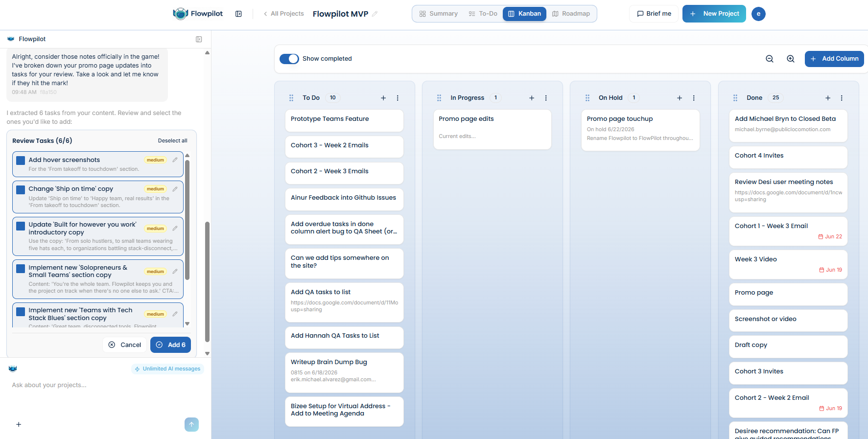The width and height of the screenshot is (868, 439).
Task: Grab the To Do column drag handle
Action: (x=291, y=98)
